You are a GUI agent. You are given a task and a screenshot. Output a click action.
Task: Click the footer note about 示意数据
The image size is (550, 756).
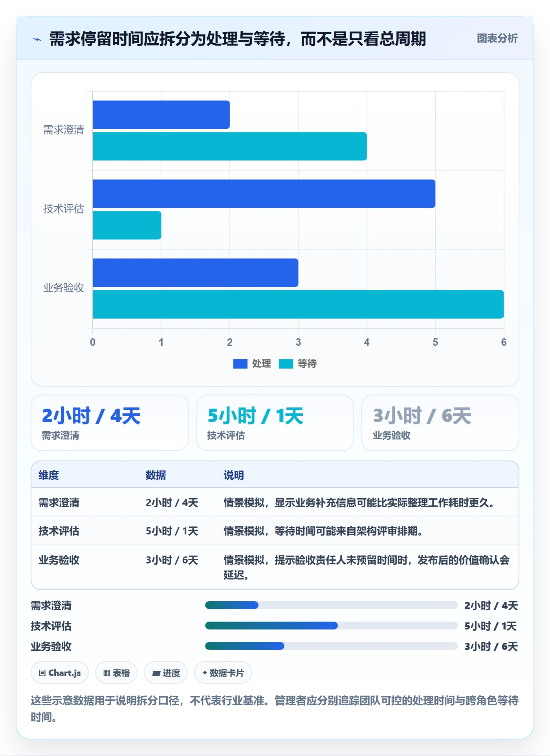pos(275,708)
